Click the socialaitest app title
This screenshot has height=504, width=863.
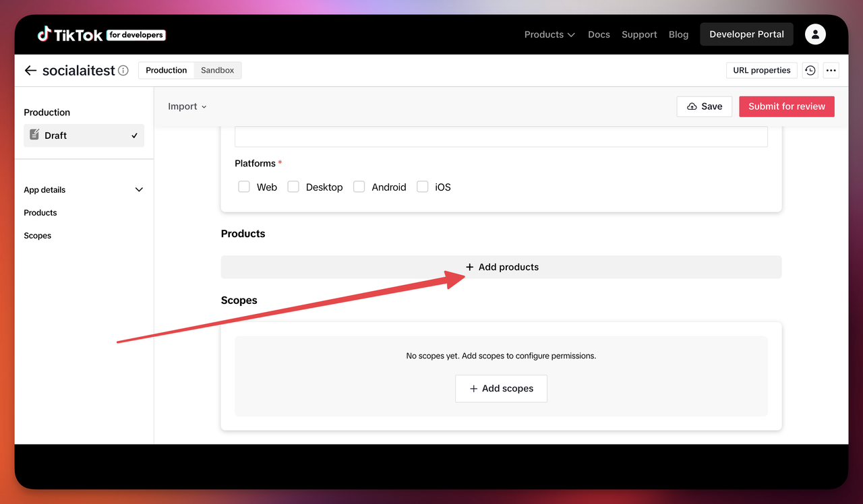coord(79,71)
